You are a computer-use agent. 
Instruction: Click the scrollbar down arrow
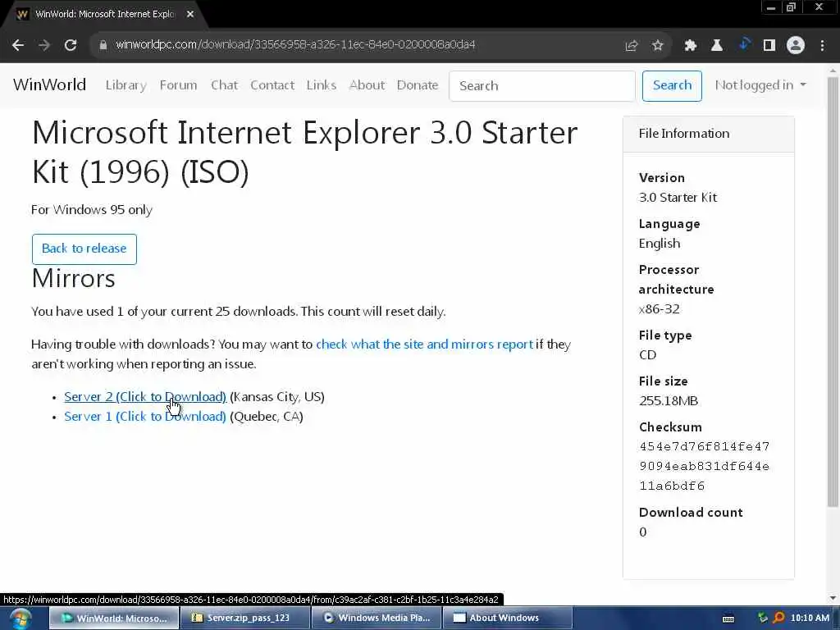pos(833,598)
